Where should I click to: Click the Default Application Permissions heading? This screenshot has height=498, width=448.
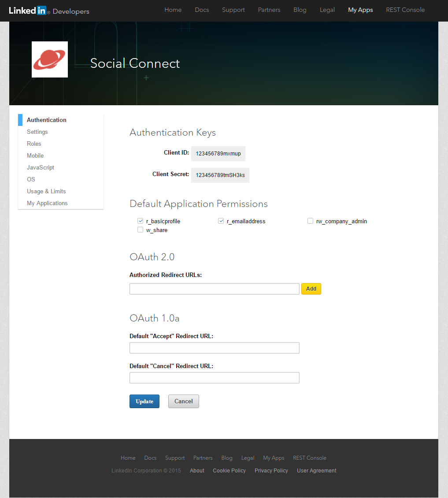point(199,203)
